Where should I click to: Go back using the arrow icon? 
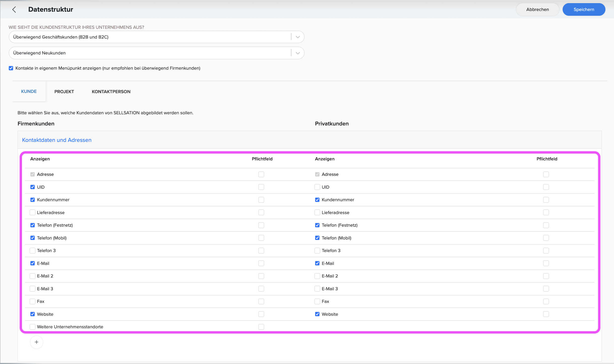coord(14,10)
